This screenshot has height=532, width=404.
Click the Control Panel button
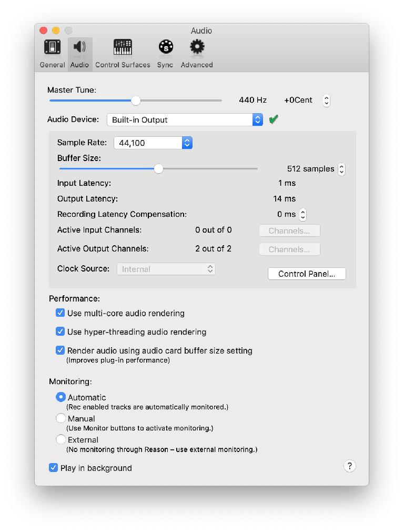click(307, 274)
